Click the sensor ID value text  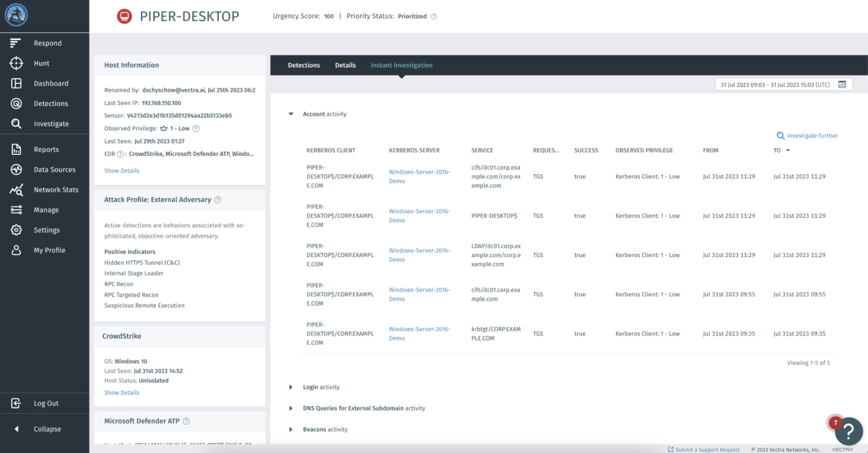click(x=179, y=115)
